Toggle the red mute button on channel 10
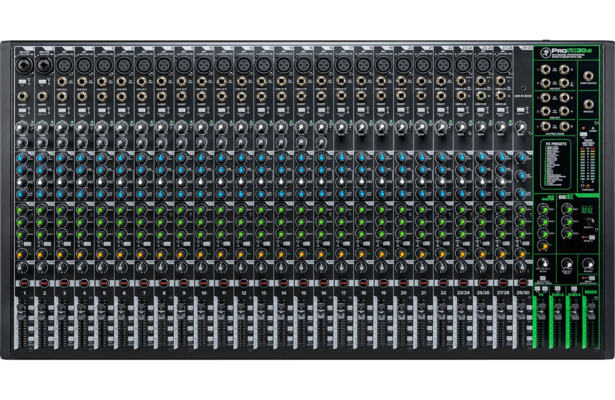Screen dimensions: 615x400 coord(204,282)
